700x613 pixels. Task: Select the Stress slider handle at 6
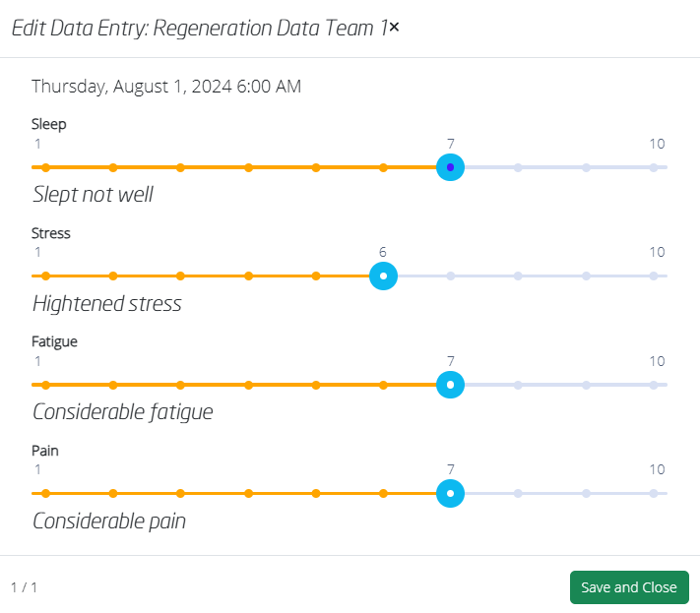tap(384, 276)
